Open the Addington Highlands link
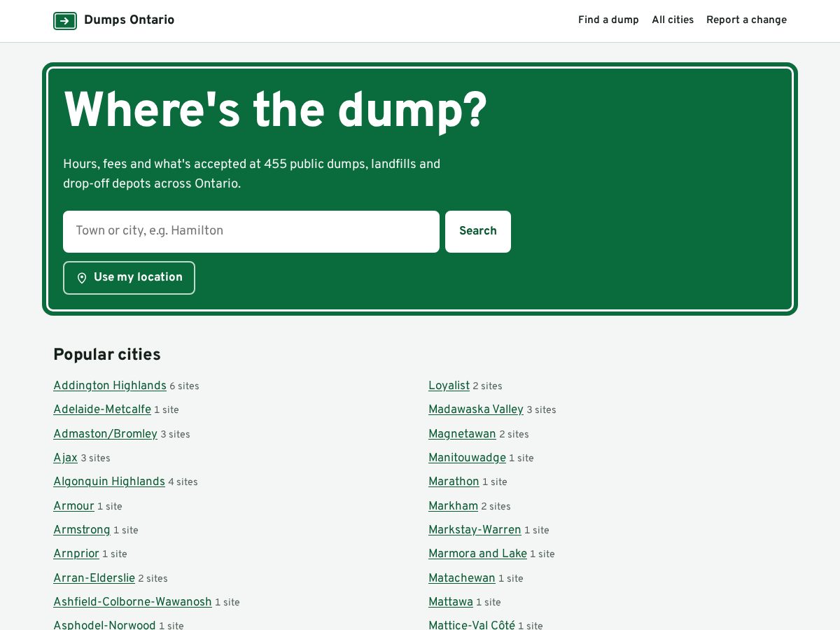The width and height of the screenshot is (840, 630). (x=110, y=386)
